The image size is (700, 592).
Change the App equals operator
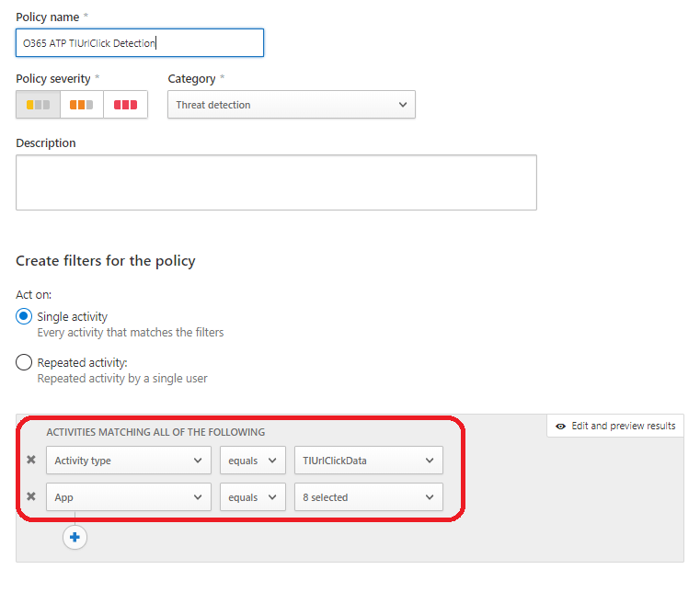252,497
